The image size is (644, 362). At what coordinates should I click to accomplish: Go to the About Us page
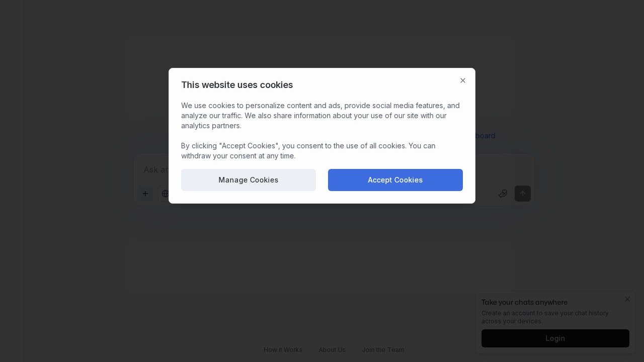click(x=332, y=350)
